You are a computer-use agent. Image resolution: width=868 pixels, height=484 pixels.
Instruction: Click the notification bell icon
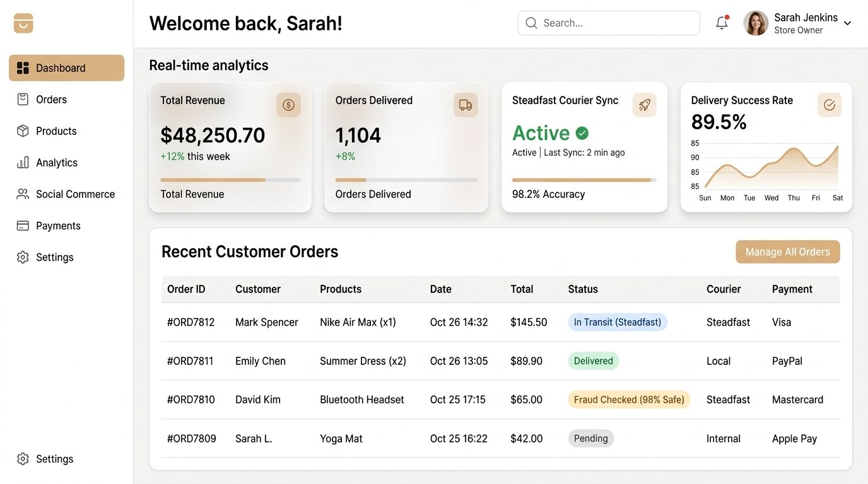coord(722,23)
